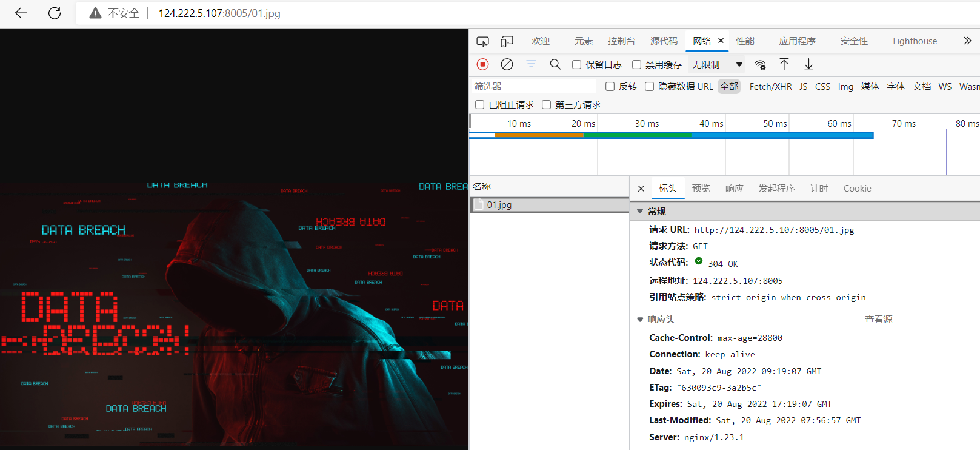Viewport: 980px width, 450px height.
Task: Toggle the filter funnel icon
Action: pos(532,64)
